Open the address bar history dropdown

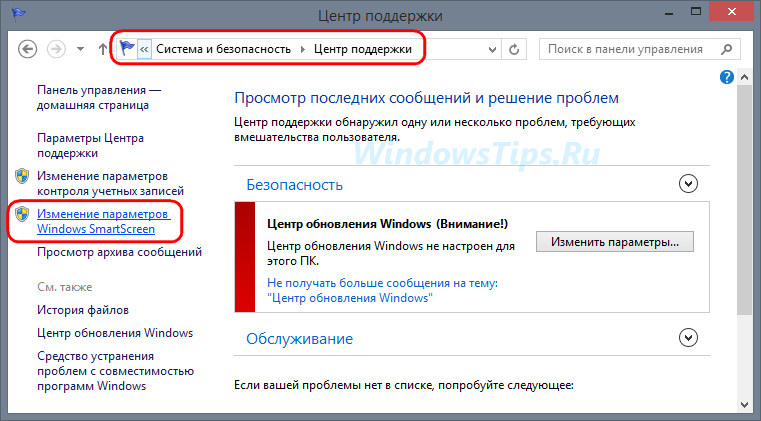492,50
